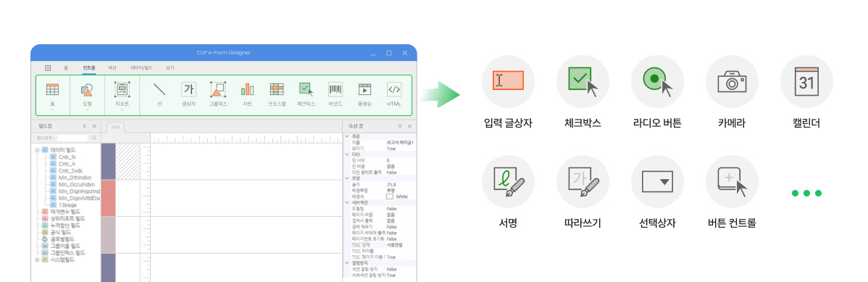Click the 캘린더 circle icon
The width and height of the screenshot is (868, 282).
click(806, 81)
